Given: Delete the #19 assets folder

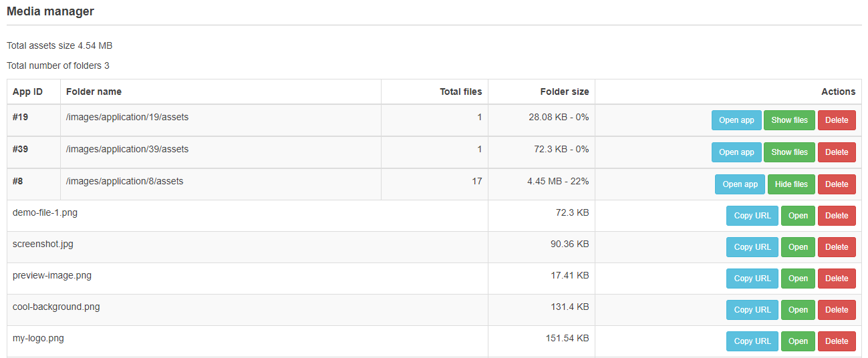Looking at the screenshot, I should click(837, 120).
